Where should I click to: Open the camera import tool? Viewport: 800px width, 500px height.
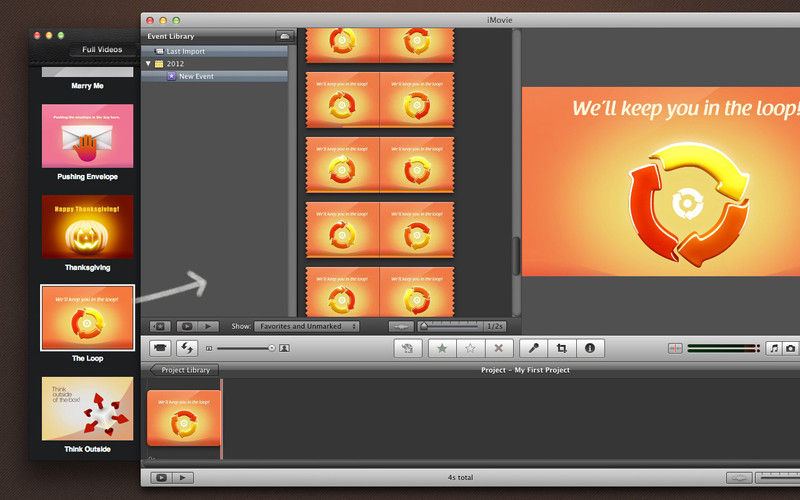[x=160, y=348]
